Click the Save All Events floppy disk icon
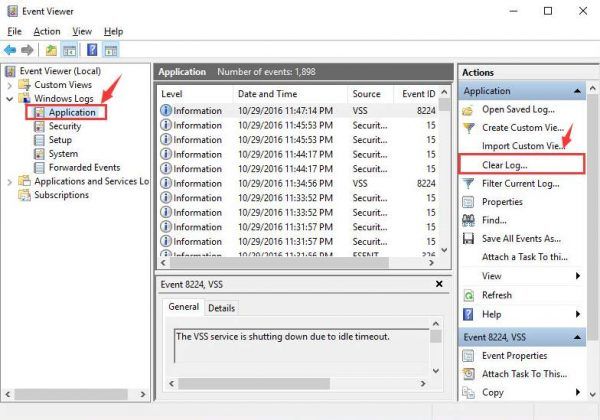The image size is (600, 420). [x=468, y=238]
